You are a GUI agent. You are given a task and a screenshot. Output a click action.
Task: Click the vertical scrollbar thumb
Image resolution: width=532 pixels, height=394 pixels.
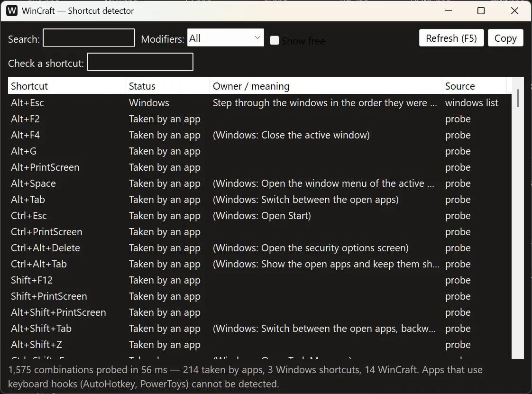point(518,98)
